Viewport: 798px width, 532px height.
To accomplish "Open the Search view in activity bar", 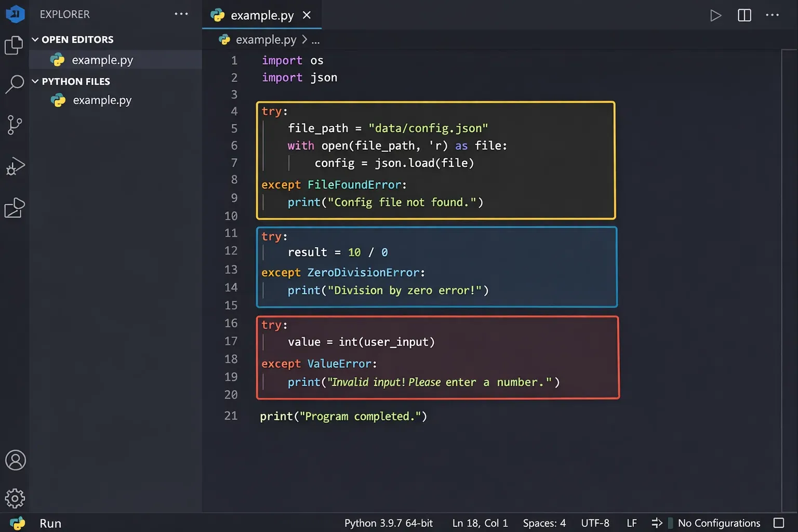I will pyautogui.click(x=14, y=84).
